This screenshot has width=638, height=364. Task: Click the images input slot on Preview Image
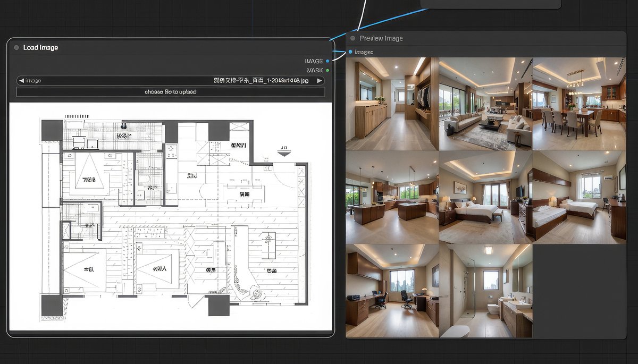pyautogui.click(x=349, y=52)
